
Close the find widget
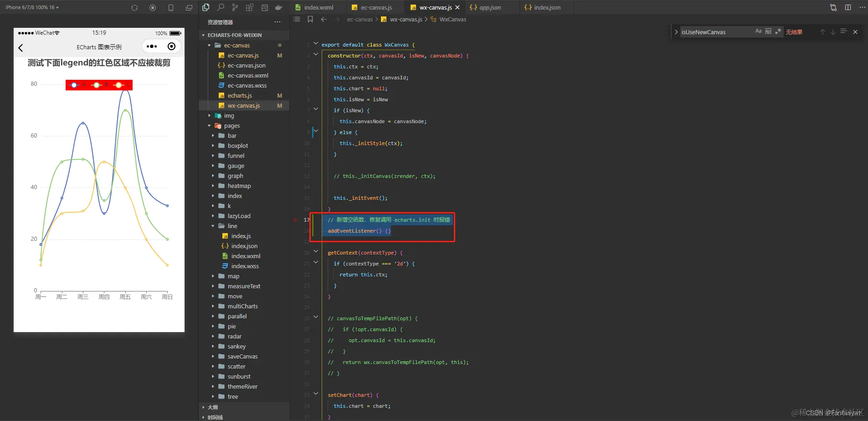855,32
